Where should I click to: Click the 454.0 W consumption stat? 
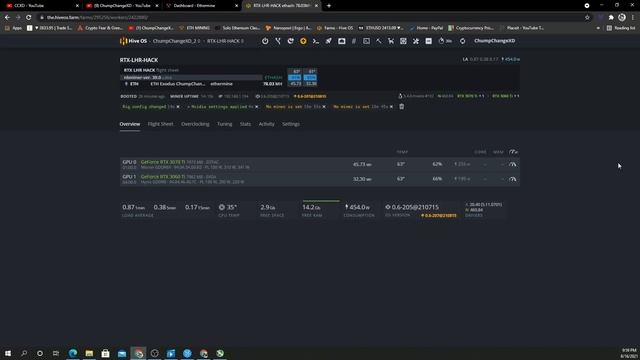[x=357, y=207]
